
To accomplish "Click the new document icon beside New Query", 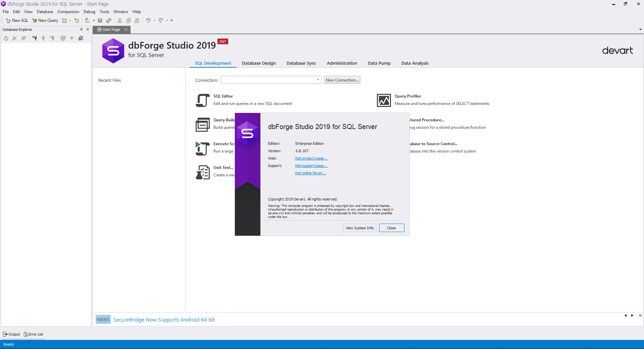I will point(64,20).
